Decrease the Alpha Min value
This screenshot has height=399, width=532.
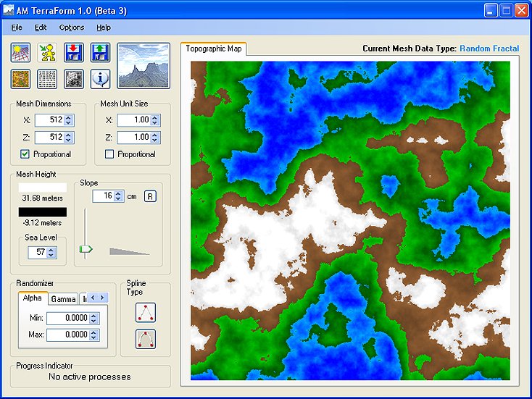93,321
